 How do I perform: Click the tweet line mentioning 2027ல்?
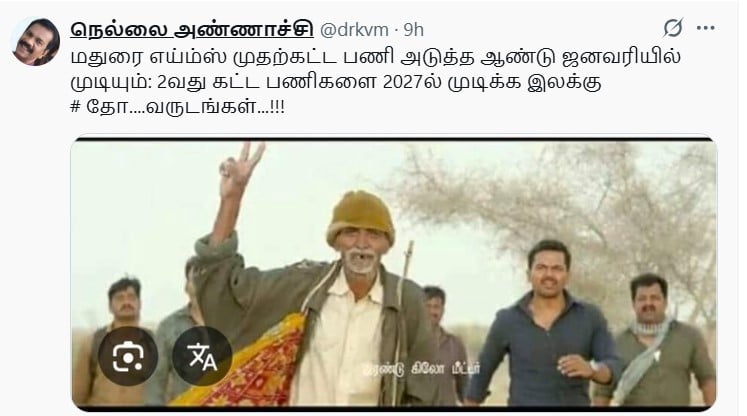[336, 82]
